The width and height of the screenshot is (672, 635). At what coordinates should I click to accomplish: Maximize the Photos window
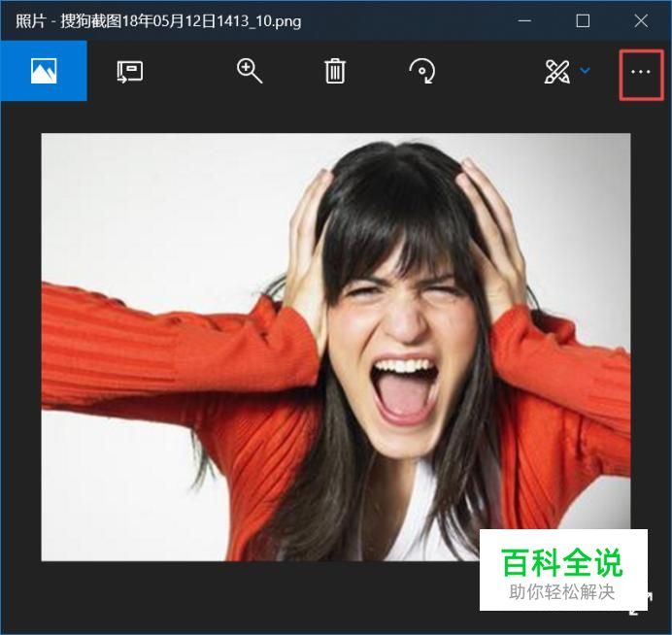583,20
